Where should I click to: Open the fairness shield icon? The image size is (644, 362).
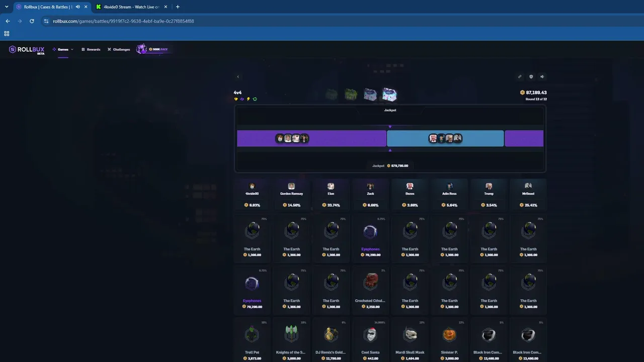tap(531, 77)
